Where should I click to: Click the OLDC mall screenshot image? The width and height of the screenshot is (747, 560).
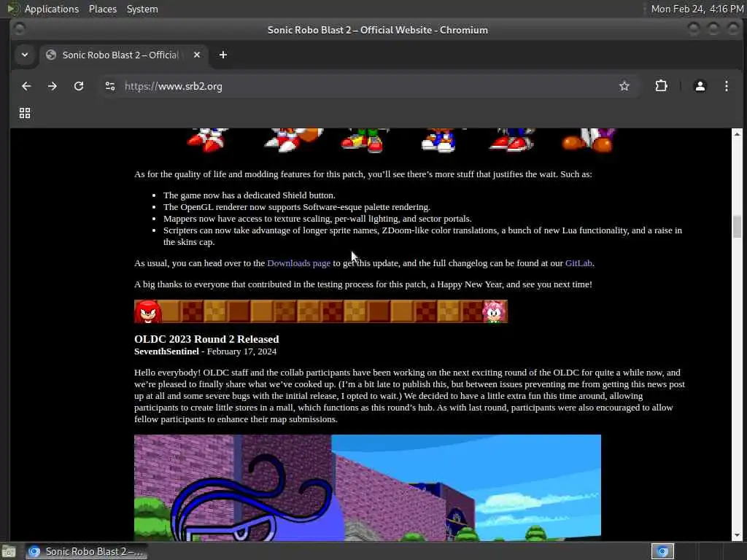368,488
